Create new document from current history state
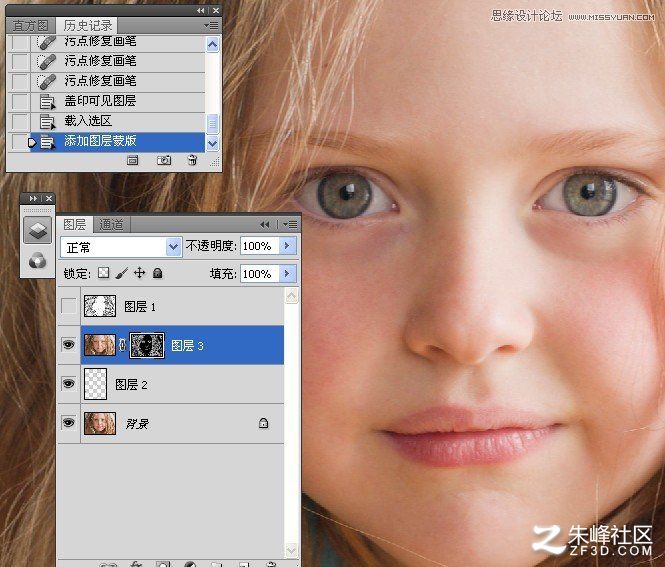This screenshot has height=567, width=665. coord(133,160)
